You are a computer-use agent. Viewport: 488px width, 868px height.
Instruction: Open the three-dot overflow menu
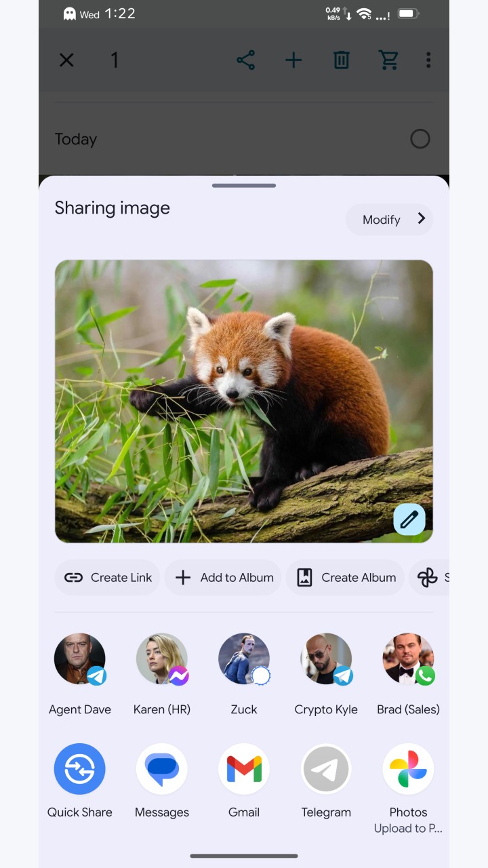coord(428,60)
